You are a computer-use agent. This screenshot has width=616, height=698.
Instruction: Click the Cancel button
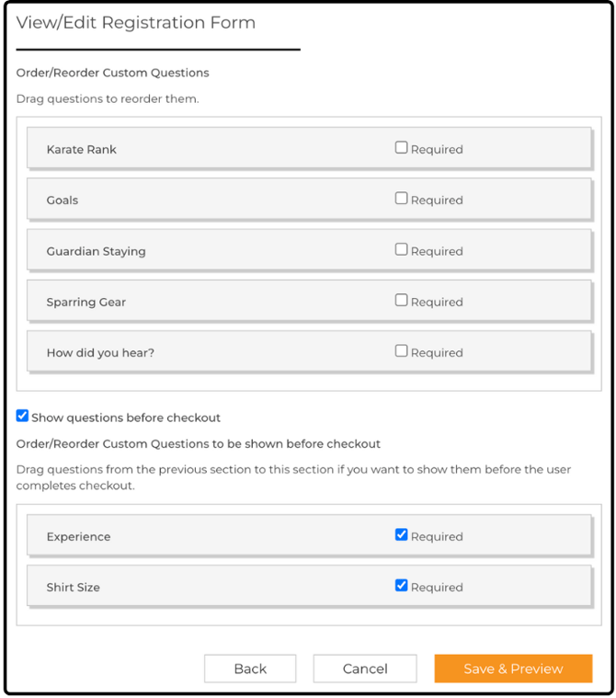coord(365,669)
